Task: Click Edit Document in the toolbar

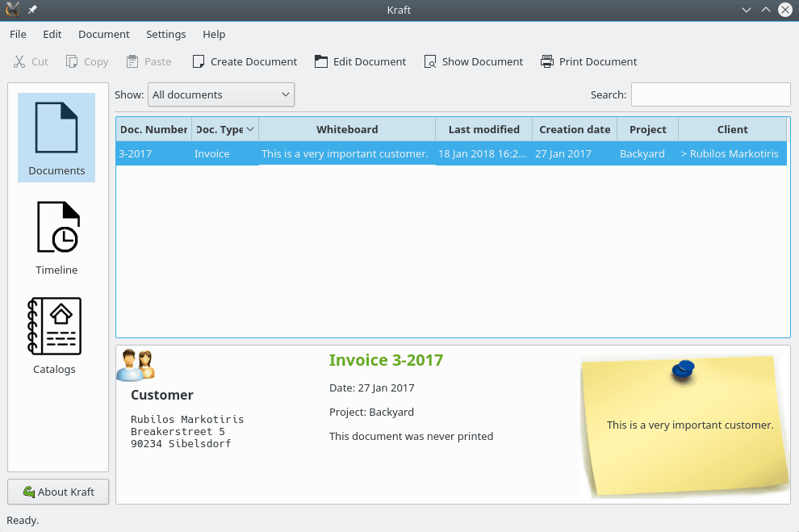Action: point(360,61)
